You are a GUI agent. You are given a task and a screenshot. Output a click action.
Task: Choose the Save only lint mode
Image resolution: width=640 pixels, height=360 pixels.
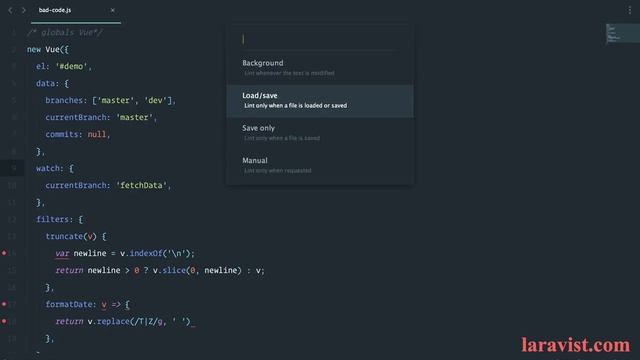pyautogui.click(x=320, y=133)
